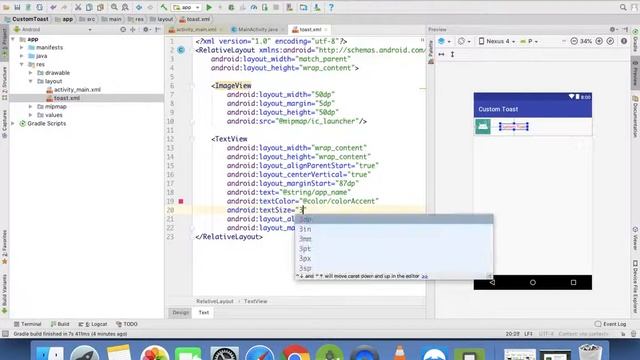Click the Search Everywhere magnifier at top right
This screenshot has width=640, height=360.
click(623, 7)
